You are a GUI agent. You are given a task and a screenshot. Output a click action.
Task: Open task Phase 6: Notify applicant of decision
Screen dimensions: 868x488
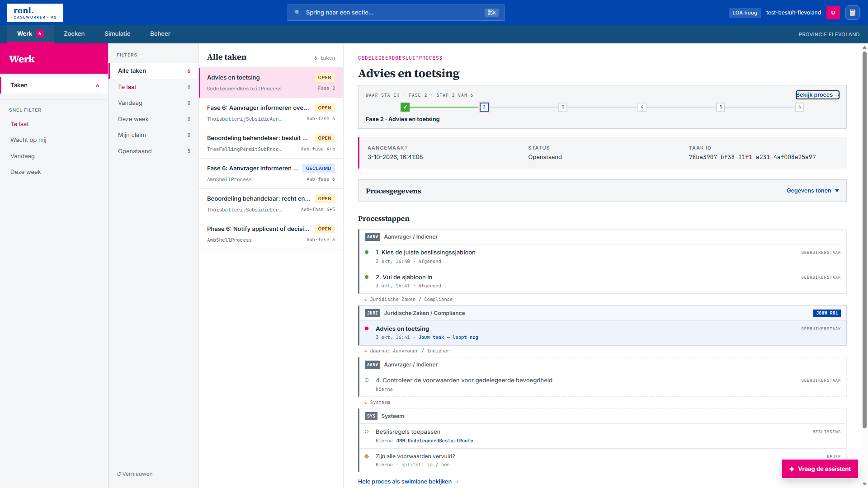pos(271,234)
